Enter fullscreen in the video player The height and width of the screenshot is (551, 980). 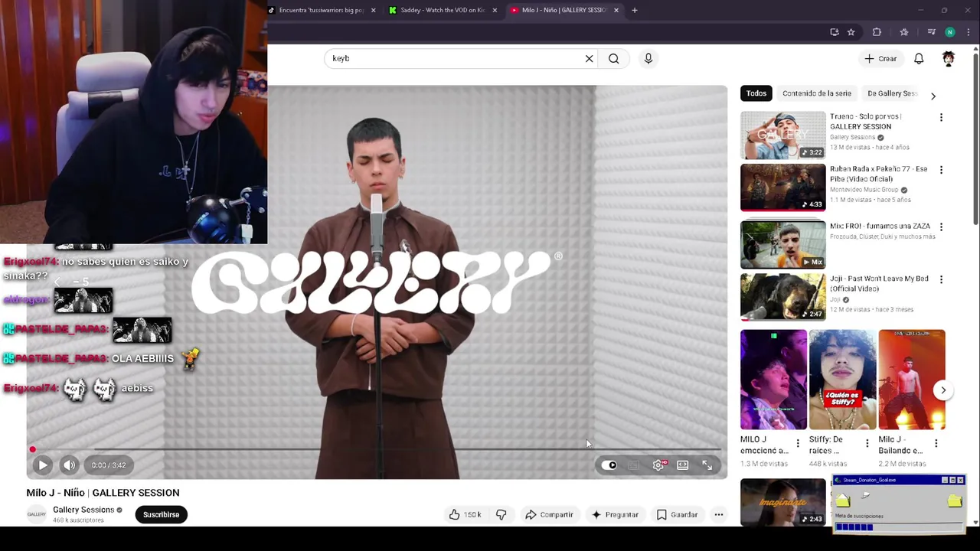tap(707, 465)
